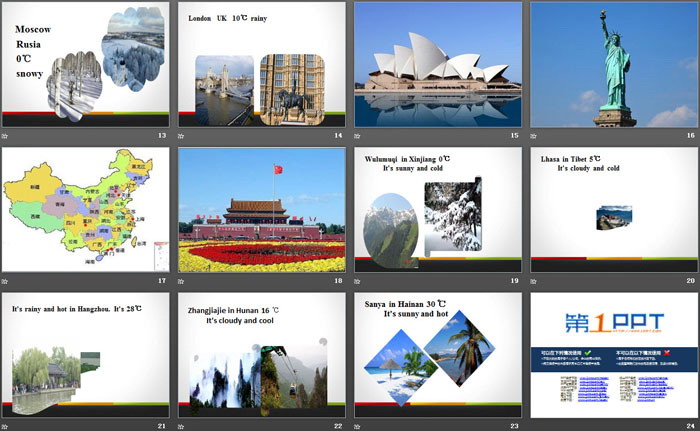Select slide 24 第1PPT closing thumbnail
The height and width of the screenshot is (431, 700).
coord(614,356)
